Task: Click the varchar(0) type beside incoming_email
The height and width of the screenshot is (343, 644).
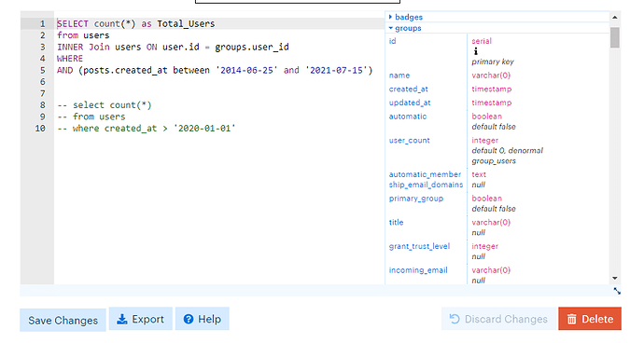Action: point(491,270)
